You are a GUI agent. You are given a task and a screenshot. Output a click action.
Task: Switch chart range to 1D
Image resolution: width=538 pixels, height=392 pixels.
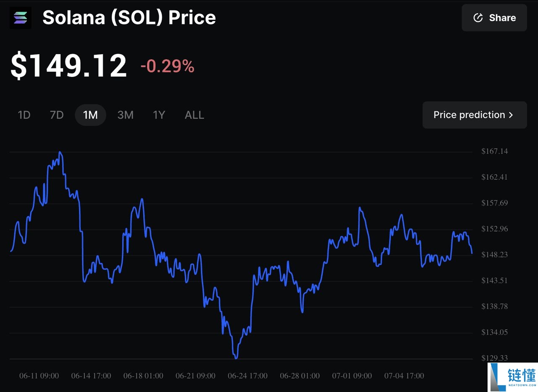click(x=24, y=115)
